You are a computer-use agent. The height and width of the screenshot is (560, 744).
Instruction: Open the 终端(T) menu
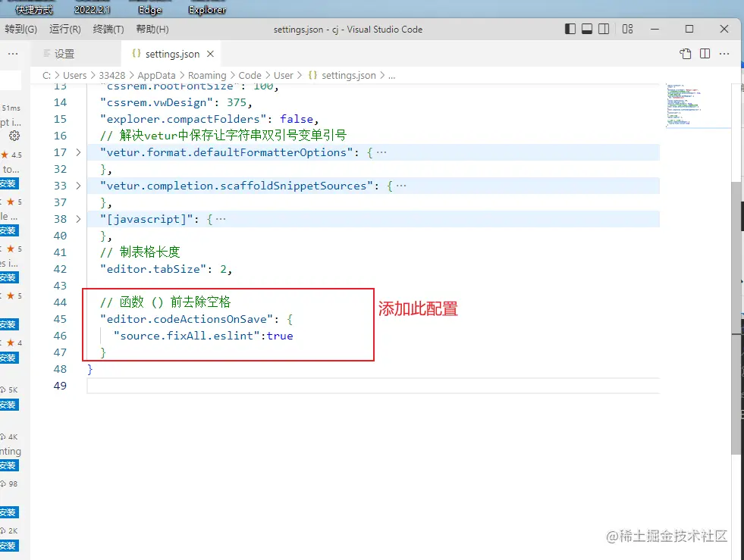pos(108,29)
